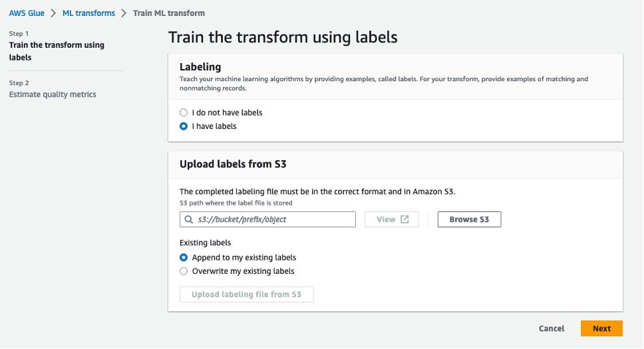Focus the S3 path input field
This screenshot has width=644, height=349.
[x=274, y=219]
